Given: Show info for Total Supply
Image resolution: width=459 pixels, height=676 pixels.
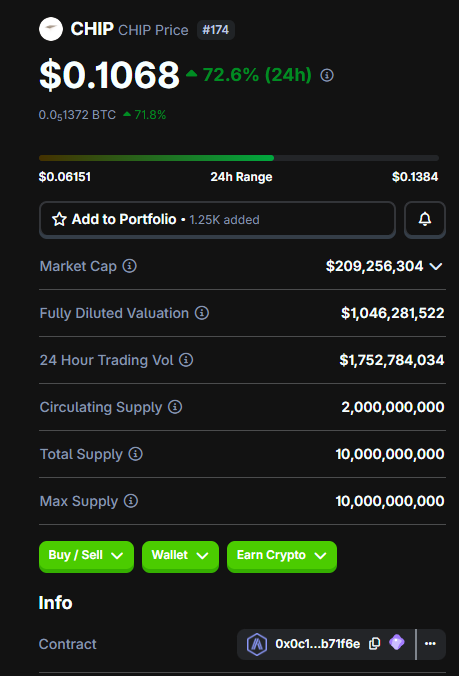Looking at the screenshot, I should [x=135, y=454].
